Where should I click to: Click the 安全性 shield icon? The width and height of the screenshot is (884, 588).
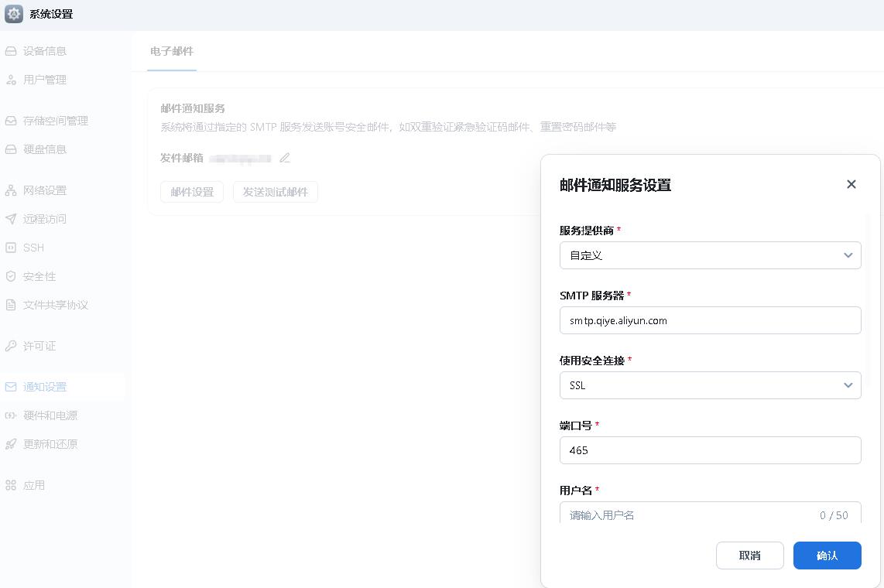[11, 276]
